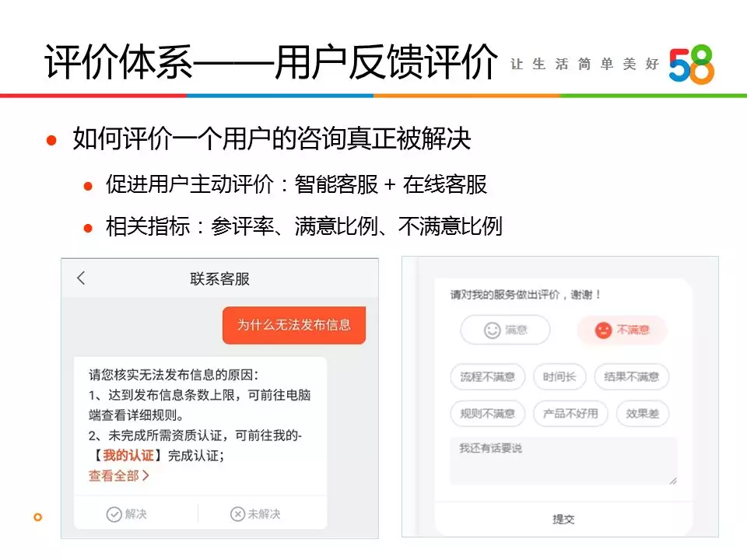
Task: Click the orange ring marker at bottom left
Action: pos(38,517)
